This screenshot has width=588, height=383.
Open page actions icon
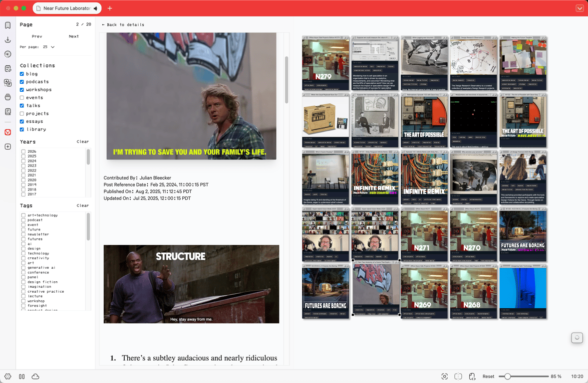472,376
